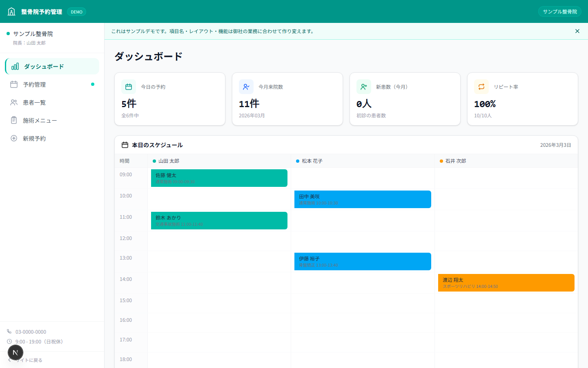
Task: Open the 伊藤 裕子 appointment block
Action: (363, 261)
